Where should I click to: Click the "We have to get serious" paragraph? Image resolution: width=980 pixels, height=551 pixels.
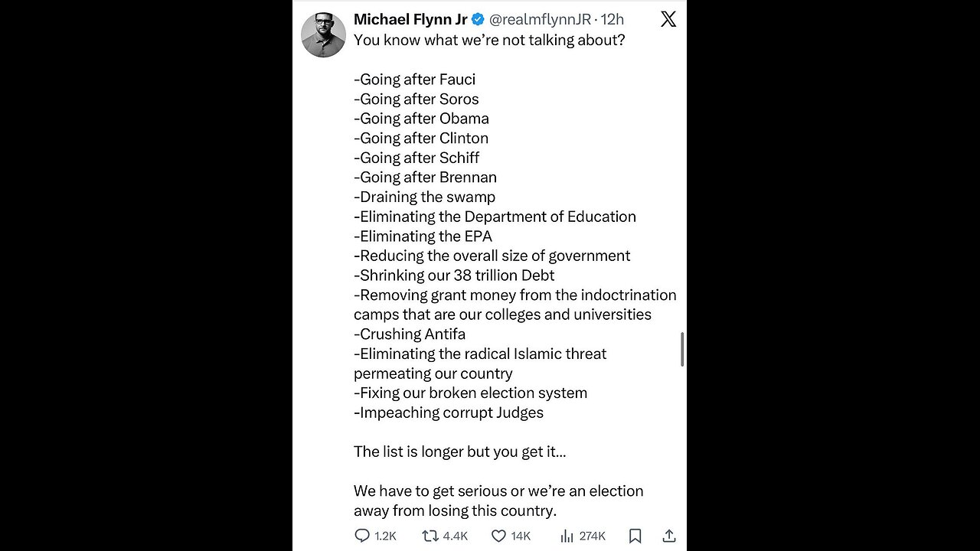click(x=498, y=500)
